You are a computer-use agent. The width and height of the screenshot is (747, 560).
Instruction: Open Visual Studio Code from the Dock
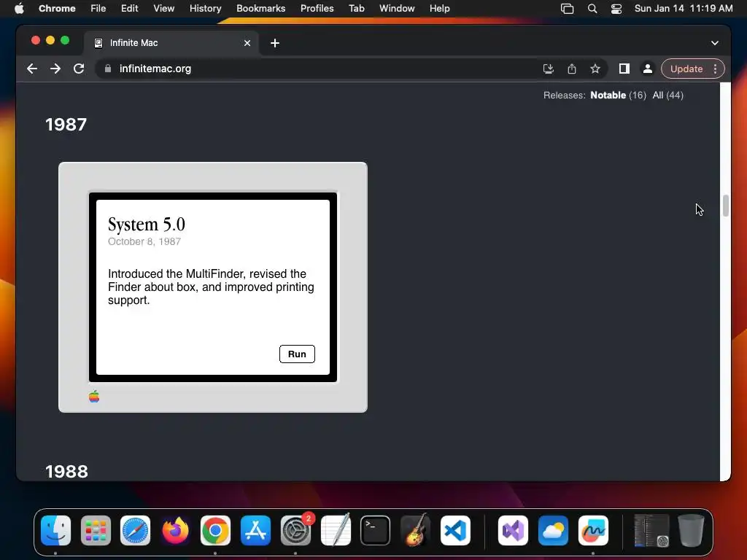tap(455, 530)
